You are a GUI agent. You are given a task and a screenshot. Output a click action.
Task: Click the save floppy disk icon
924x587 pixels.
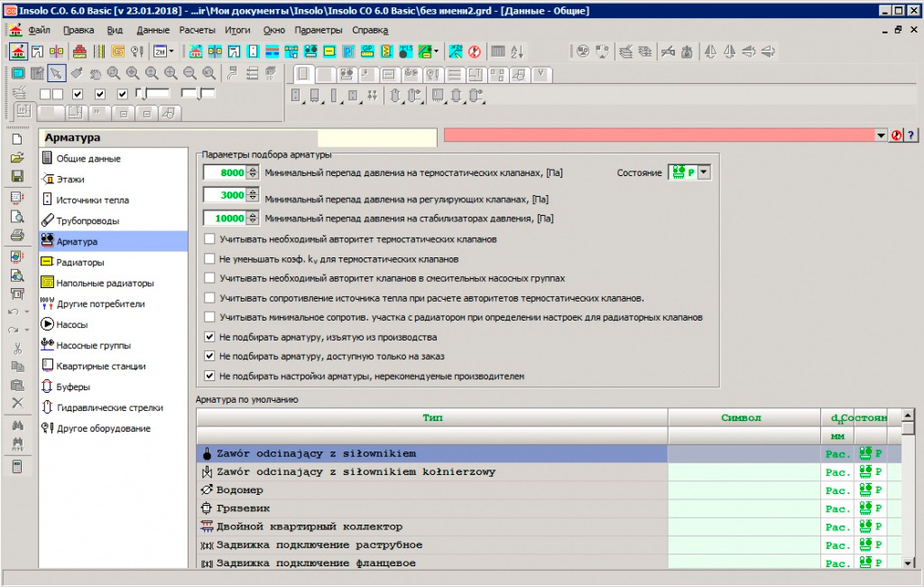(x=17, y=176)
